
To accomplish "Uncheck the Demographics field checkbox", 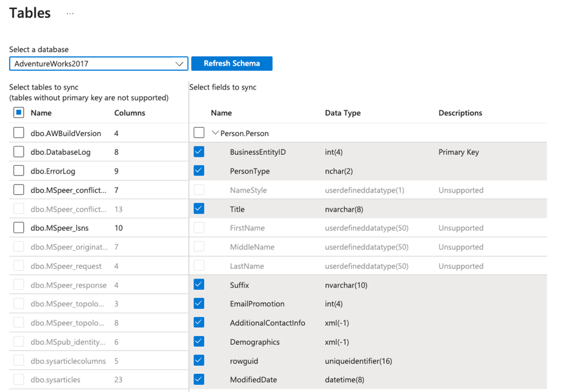I will coord(199,342).
